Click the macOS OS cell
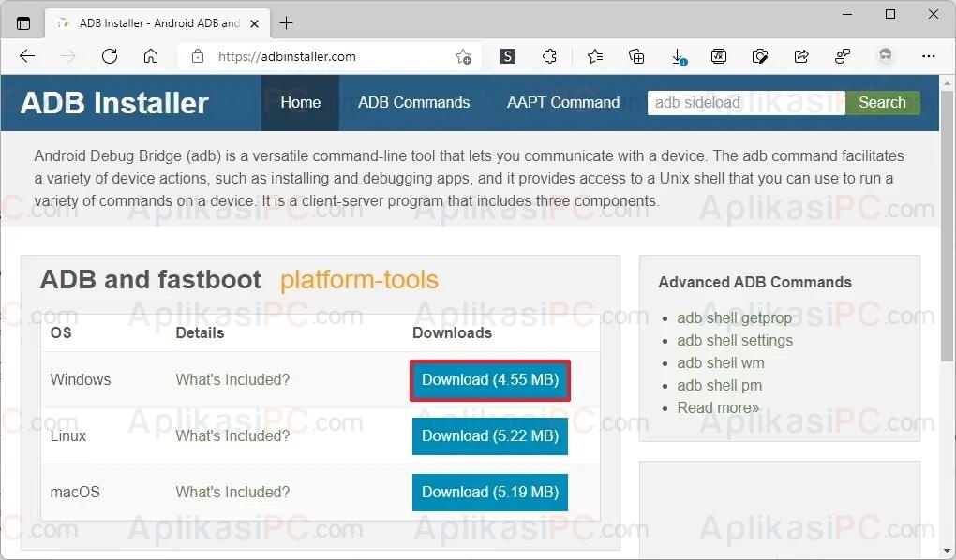 75,492
